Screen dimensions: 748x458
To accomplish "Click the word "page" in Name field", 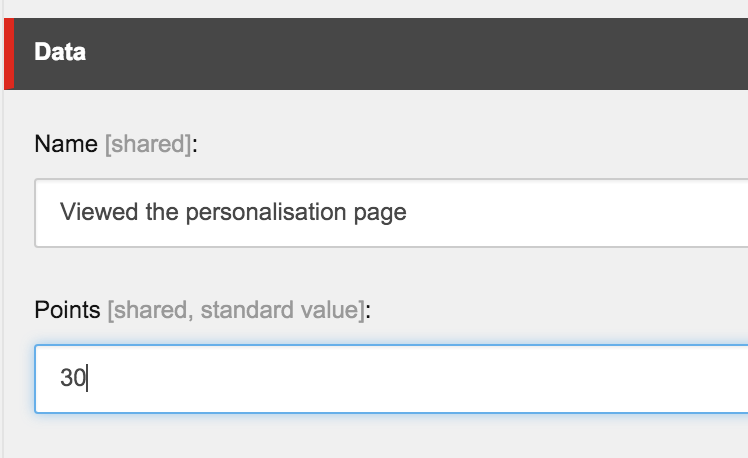I will pos(382,212).
